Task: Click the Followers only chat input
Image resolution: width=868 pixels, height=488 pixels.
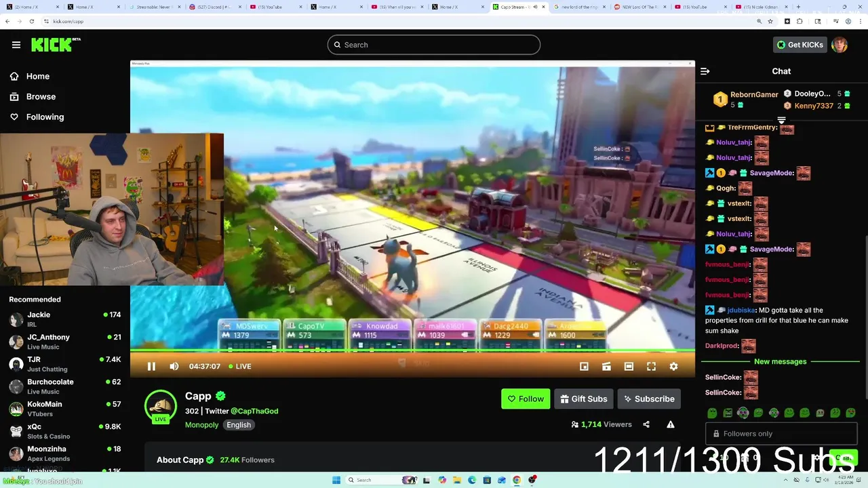Action: pyautogui.click(x=781, y=434)
